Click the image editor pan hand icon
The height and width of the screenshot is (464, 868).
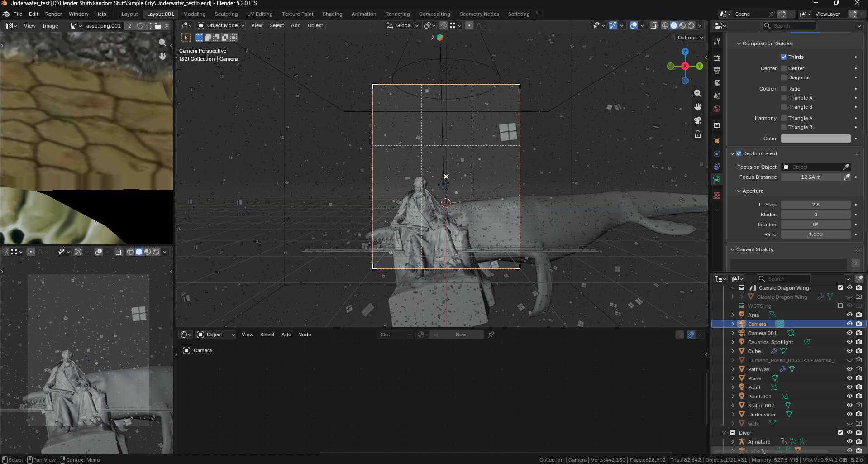pos(162,57)
